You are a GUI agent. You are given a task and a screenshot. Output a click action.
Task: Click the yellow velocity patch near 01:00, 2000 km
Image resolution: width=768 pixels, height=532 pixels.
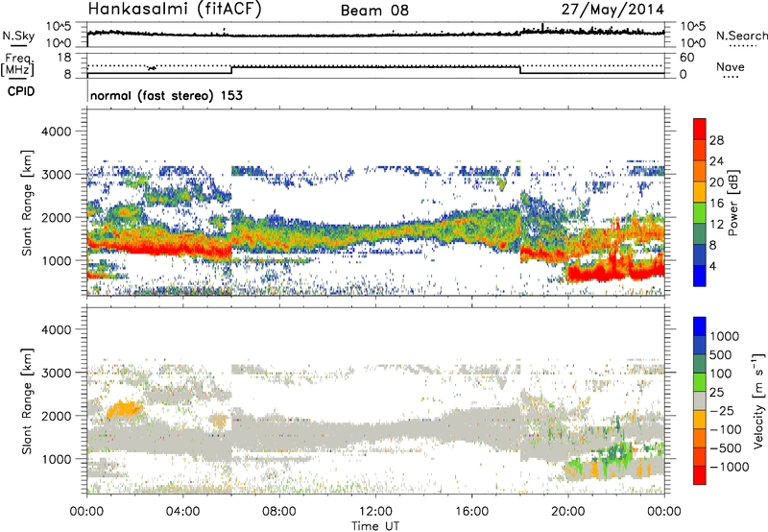(125, 408)
